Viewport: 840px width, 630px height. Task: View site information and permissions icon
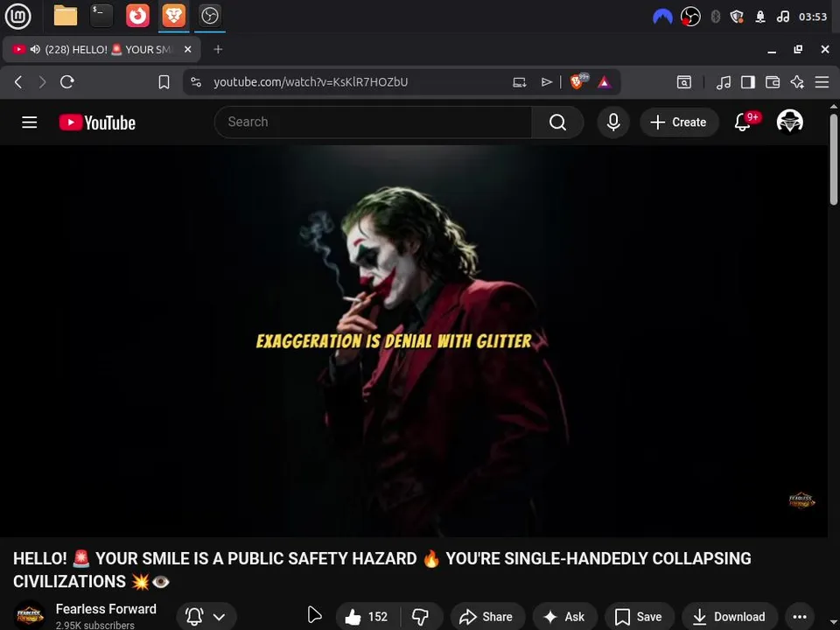point(196,82)
